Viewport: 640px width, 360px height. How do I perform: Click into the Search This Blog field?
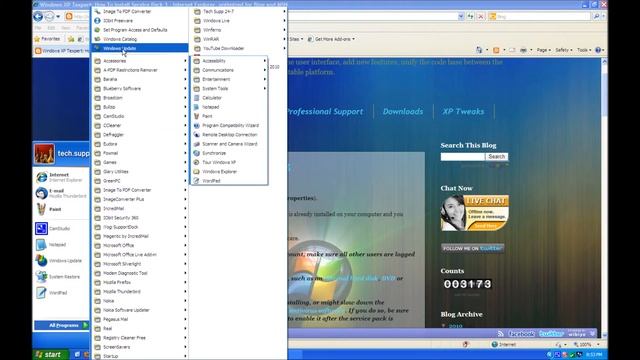click(x=462, y=157)
